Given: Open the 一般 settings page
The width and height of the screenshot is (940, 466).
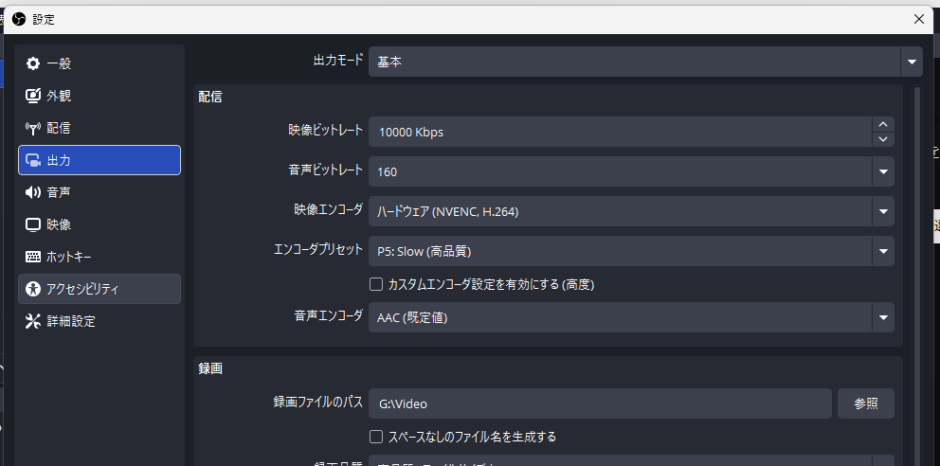Looking at the screenshot, I should click(100, 64).
